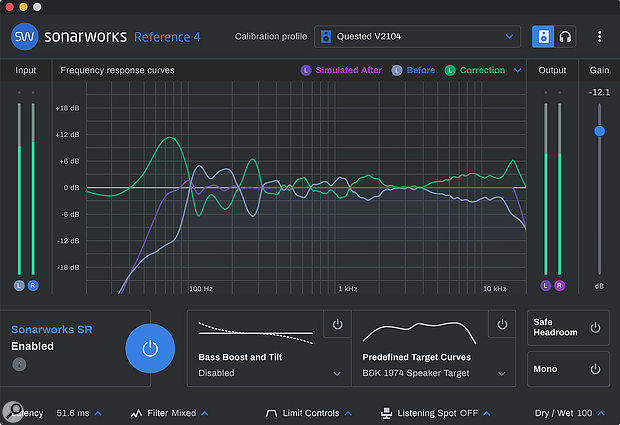Screen dimensions: 620x425
Task: Expand the curve display options chevron
Action: (x=518, y=70)
